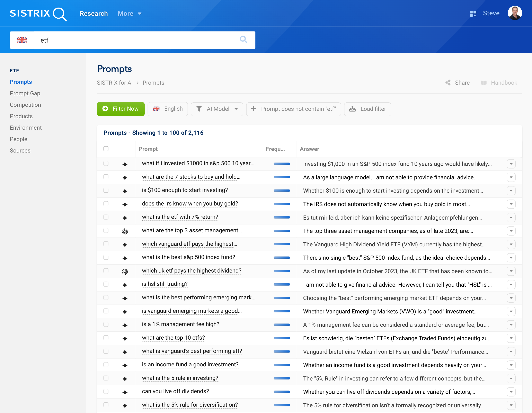This screenshot has width=532, height=413.
Task: Expand answer for 'which vanguard etf pays' row
Action: point(511,244)
